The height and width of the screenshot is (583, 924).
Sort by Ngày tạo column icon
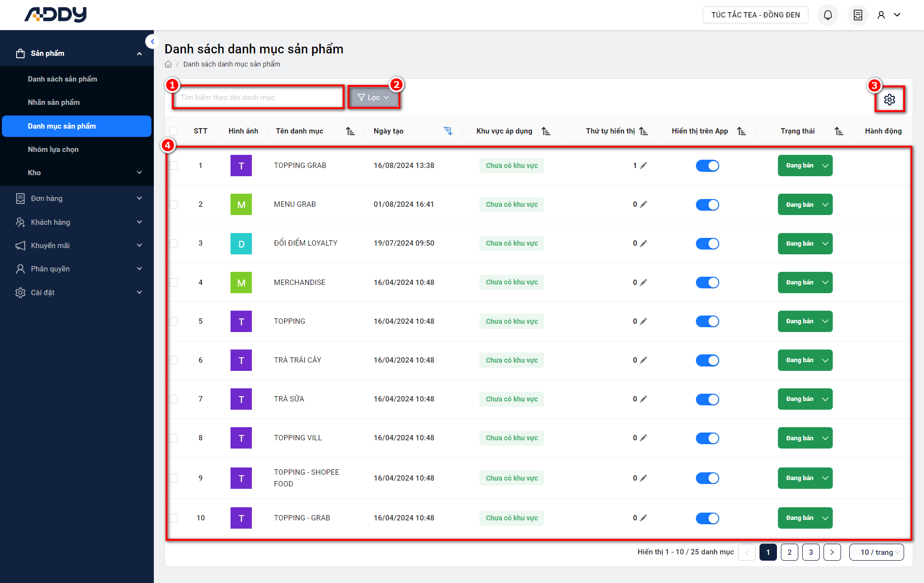pos(448,131)
